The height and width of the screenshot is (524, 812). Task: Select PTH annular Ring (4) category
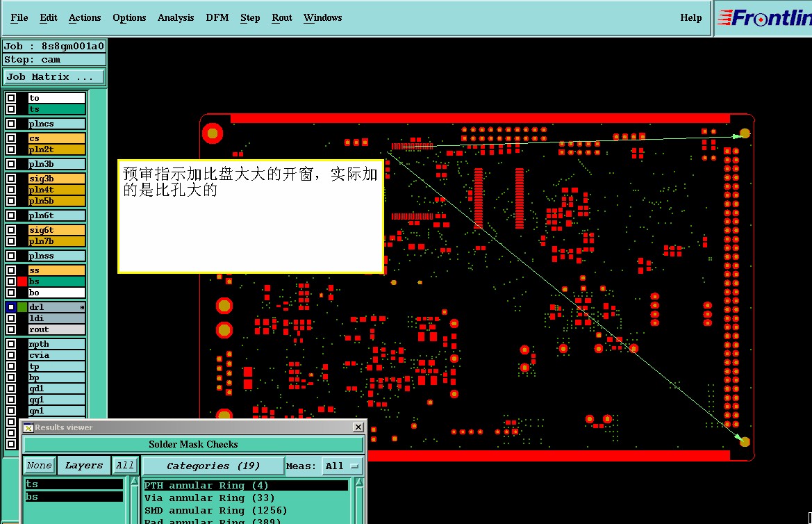(246, 486)
